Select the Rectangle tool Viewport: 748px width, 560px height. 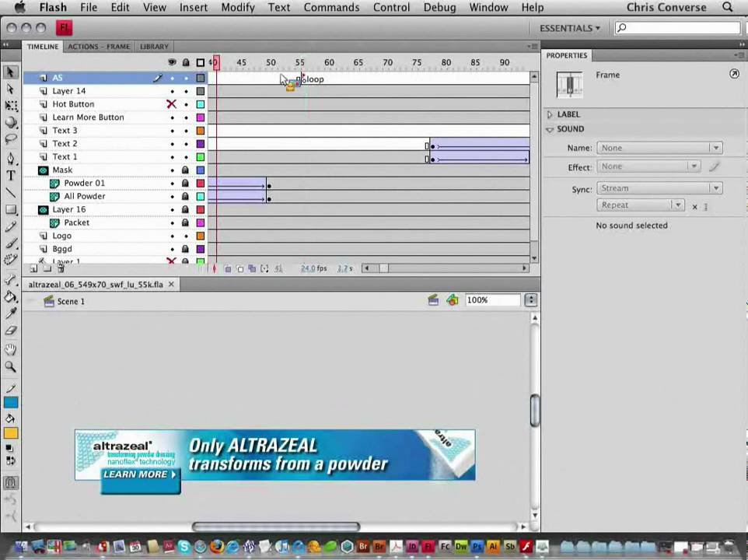click(x=10, y=209)
